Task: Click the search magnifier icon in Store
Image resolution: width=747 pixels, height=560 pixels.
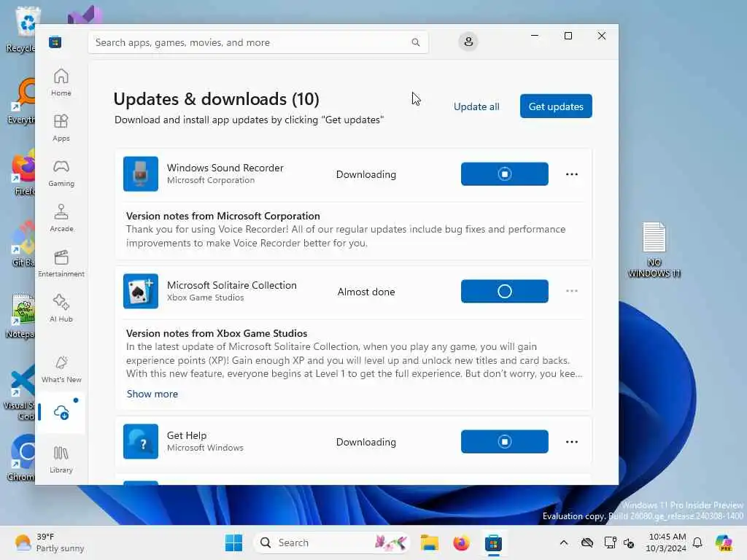Action: point(415,42)
